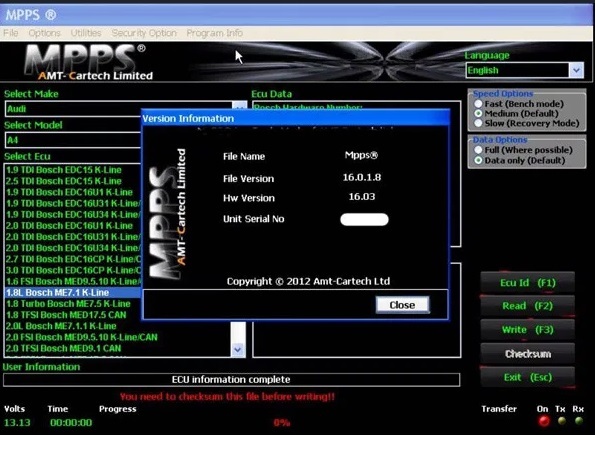Select Medium (Default) speed option
595x449 pixels.
coord(516,113)
